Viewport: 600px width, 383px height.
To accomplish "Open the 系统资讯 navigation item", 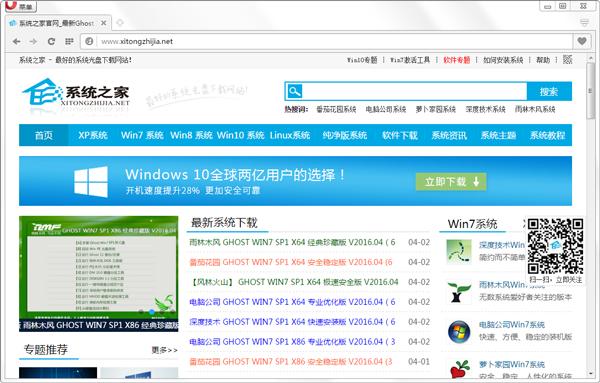I will coord(449,135).
